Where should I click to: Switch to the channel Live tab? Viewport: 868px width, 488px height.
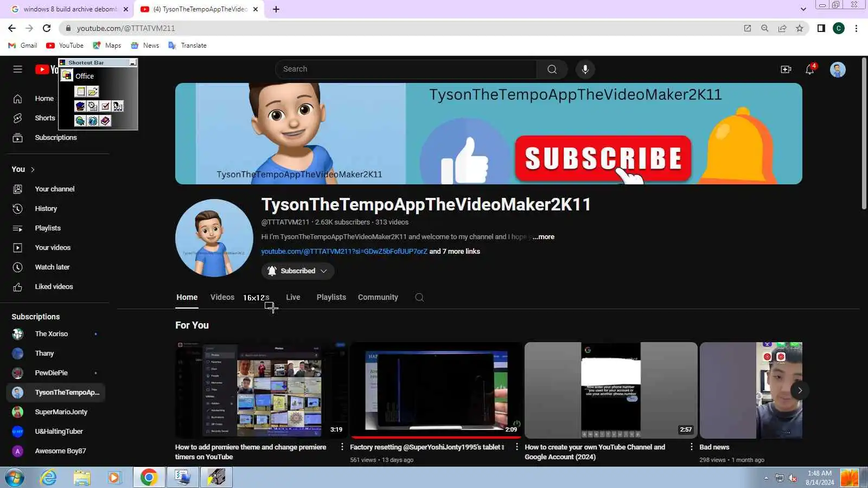pyautogui.click(x=293, y=297)
